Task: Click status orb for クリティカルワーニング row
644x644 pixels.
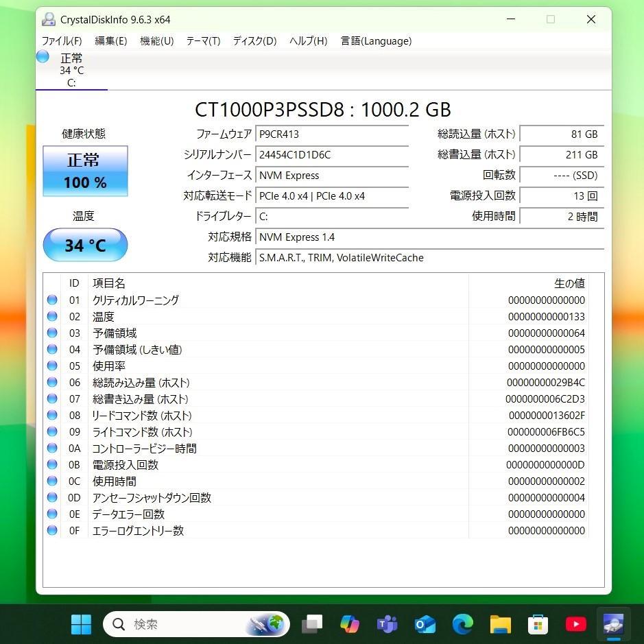Action: (x=52, y=300)
